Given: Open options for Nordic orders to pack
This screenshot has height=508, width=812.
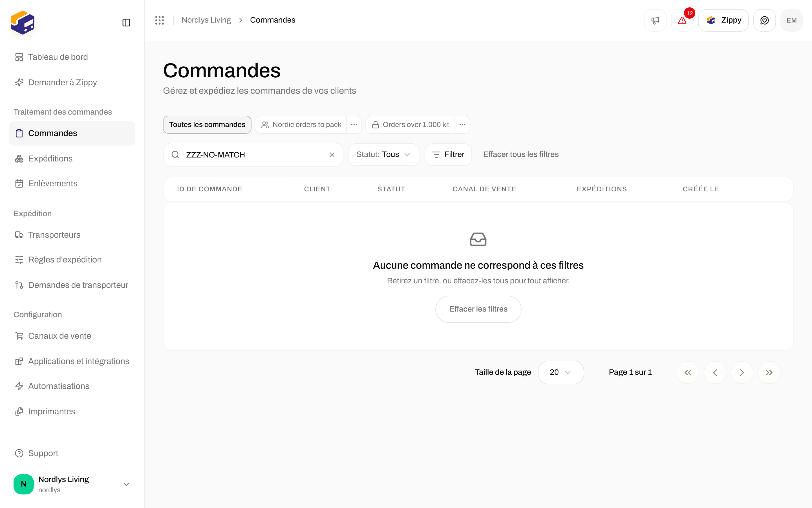Looking at the screenshot, I should (x=354, y=125).
